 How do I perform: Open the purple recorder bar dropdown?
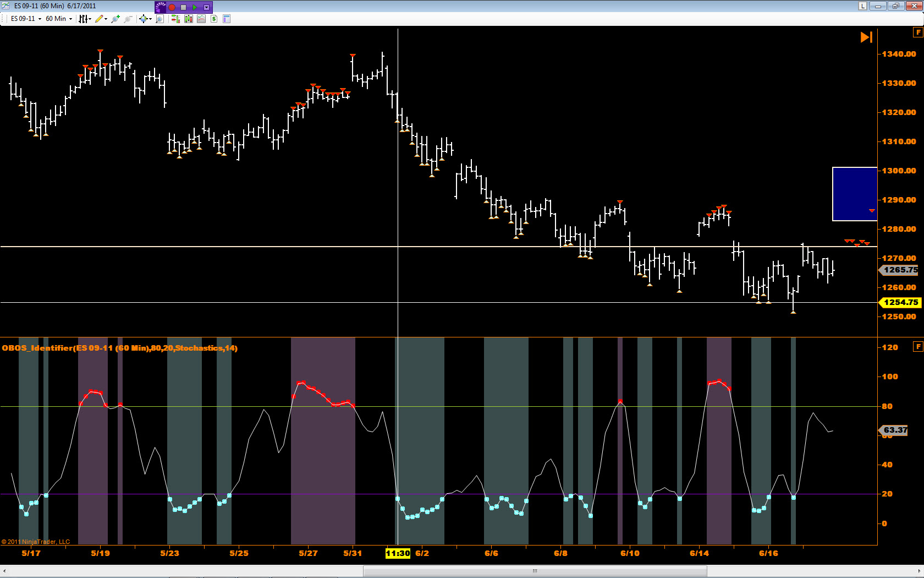[207, 7]
